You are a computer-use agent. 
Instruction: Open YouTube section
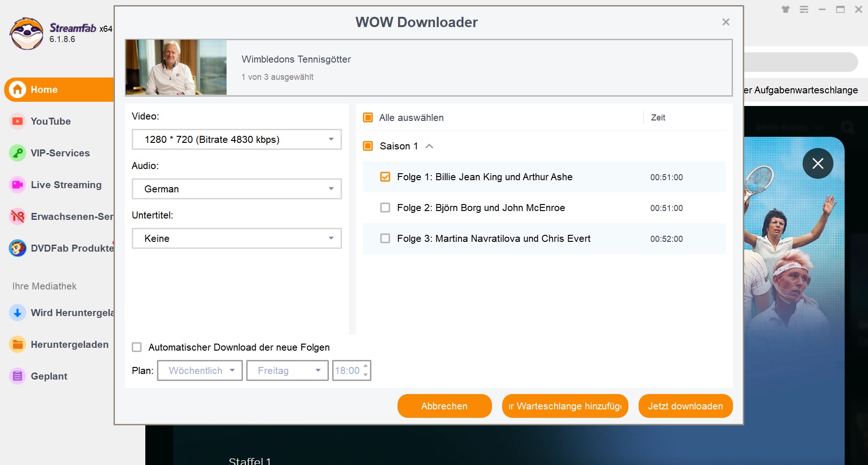(x=50, y=121)
